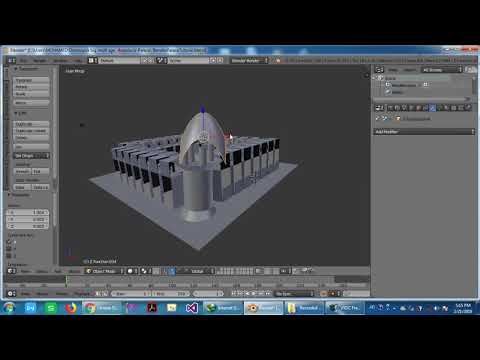Open the Outliner editor type icon
Viewport: 480px width, 360px height.
pos(379,69)
